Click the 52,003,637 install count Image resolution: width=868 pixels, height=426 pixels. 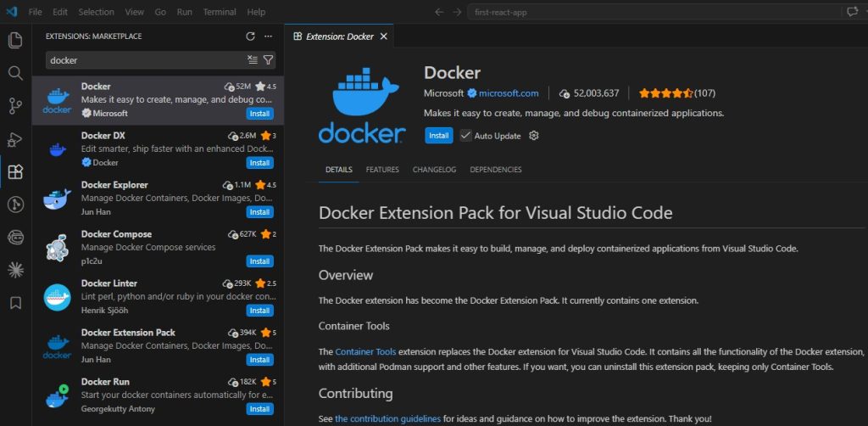(x=589, y=93)
